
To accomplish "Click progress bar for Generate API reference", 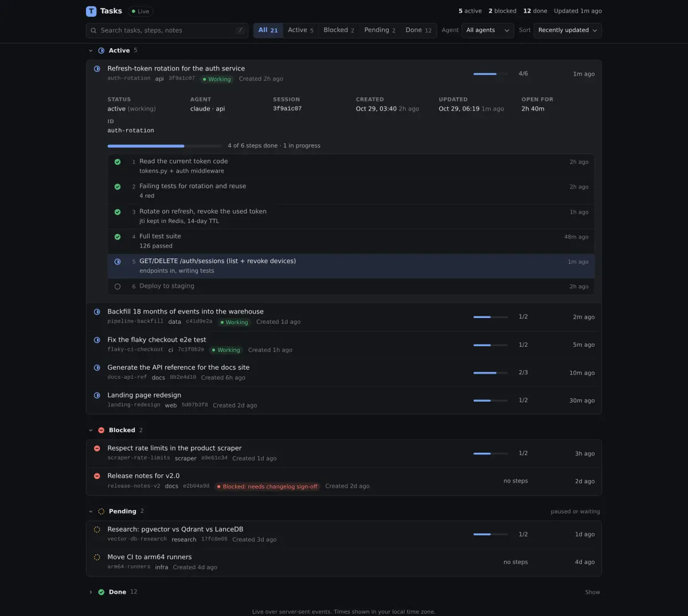I will (x=490, y=373).
